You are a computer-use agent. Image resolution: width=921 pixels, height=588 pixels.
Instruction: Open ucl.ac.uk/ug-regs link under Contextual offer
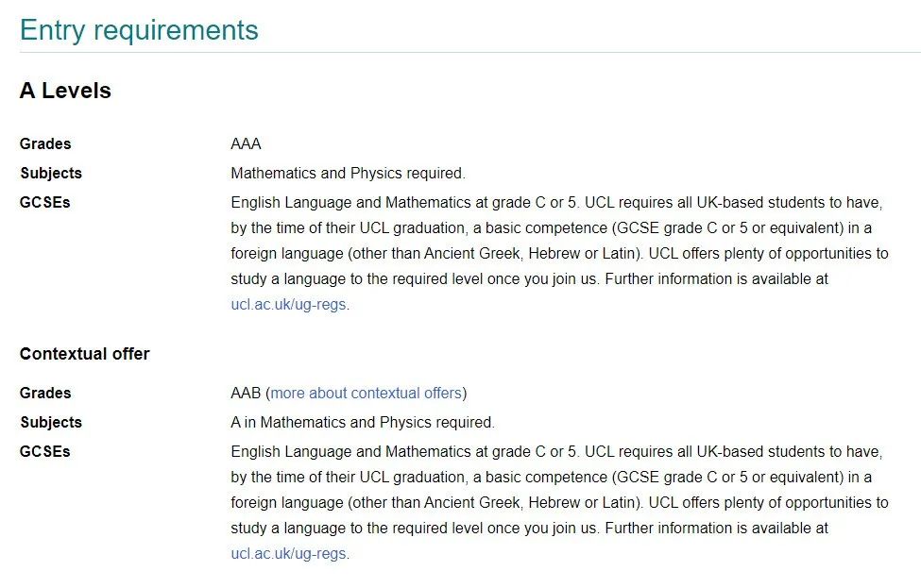(289, 554)
